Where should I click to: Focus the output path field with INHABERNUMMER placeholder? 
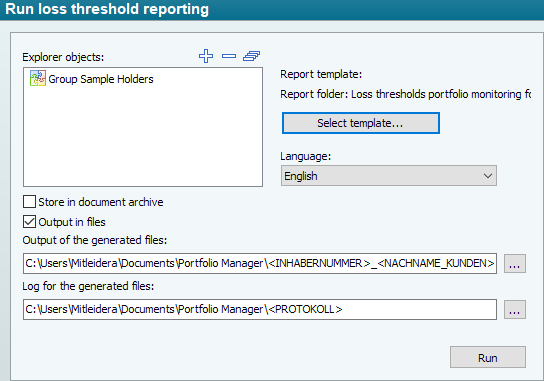pyautogui.click(x=260, y=263)
